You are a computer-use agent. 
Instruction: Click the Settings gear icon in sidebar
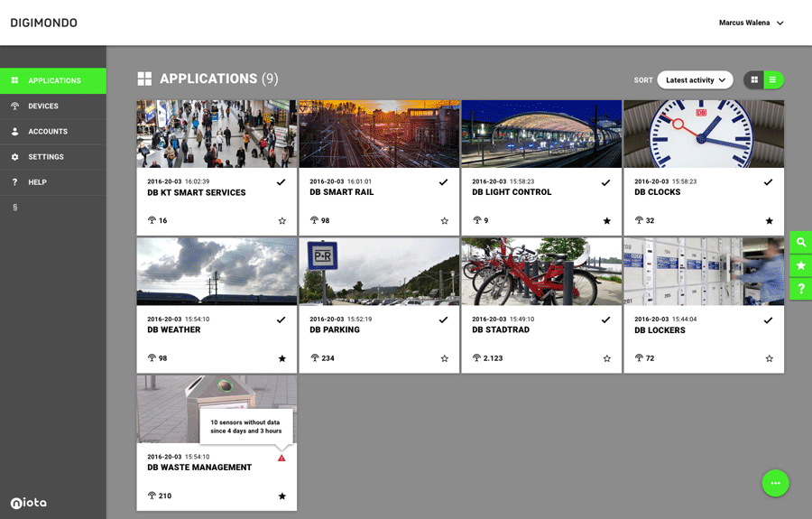coord(15,157)
